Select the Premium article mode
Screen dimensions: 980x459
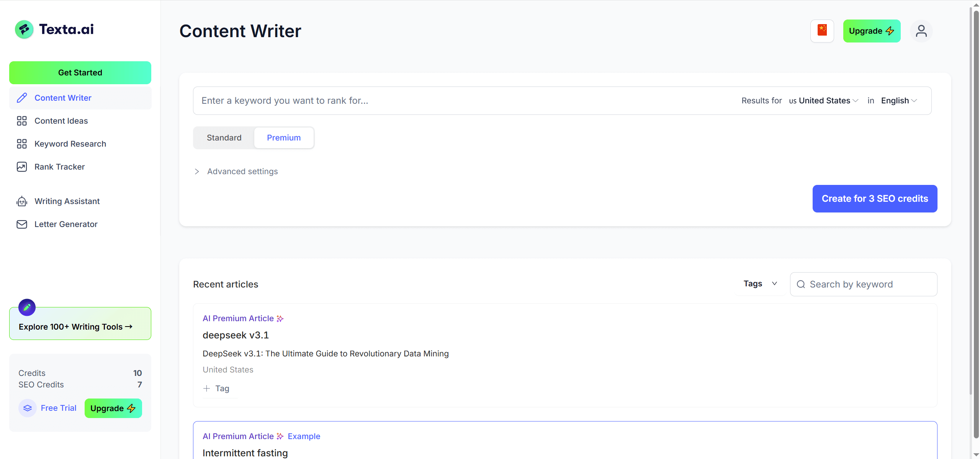coord(283,138)
